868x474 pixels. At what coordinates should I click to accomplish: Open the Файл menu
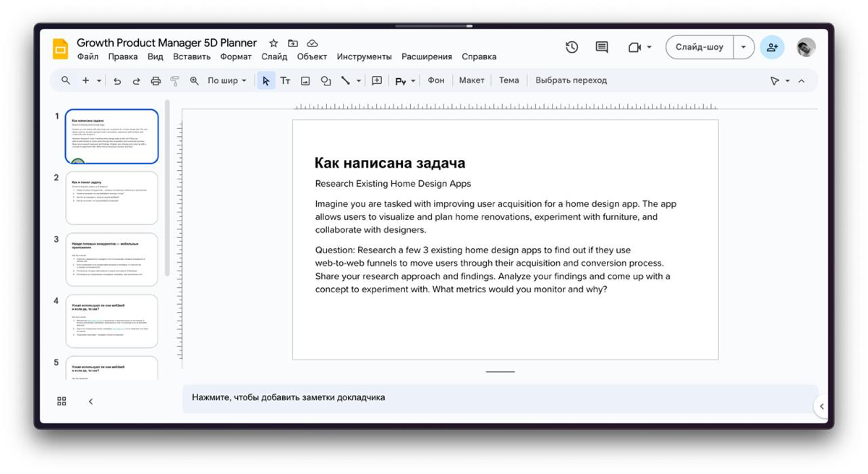pos(88,56)
